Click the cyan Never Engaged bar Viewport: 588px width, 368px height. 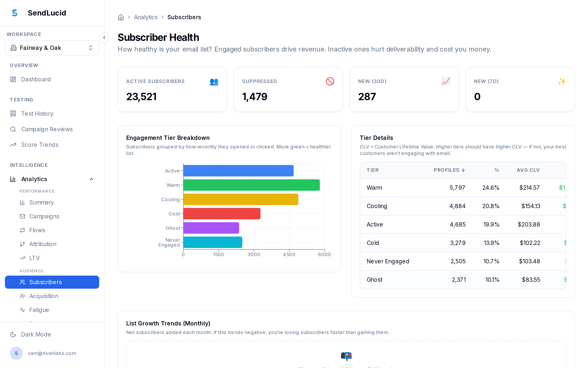213,242
